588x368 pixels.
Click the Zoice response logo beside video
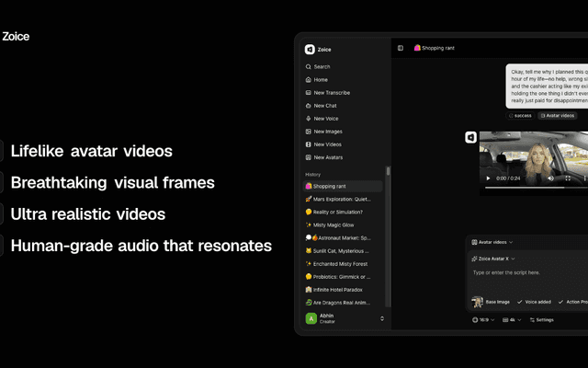[x=471, y=137]
